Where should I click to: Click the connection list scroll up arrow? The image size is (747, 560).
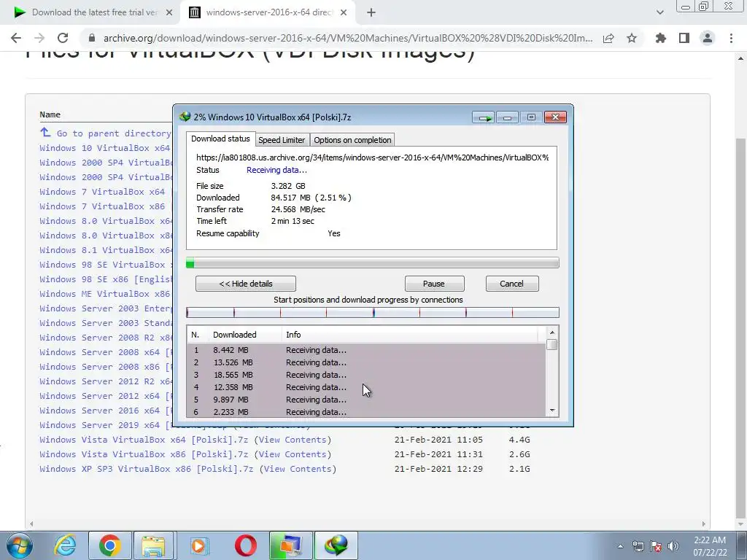[552, 332]
